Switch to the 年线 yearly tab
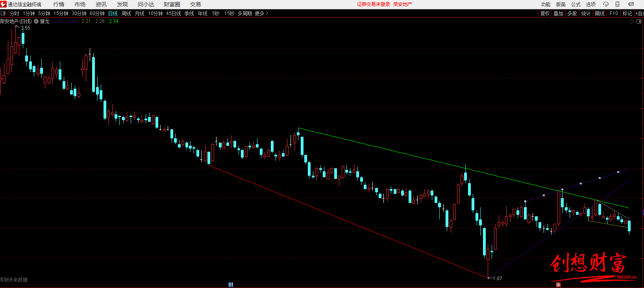 203,13
